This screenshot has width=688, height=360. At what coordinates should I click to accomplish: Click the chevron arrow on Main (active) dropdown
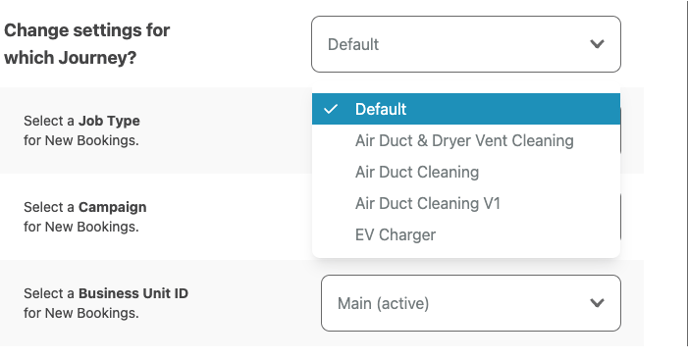[x=597, y=303]
